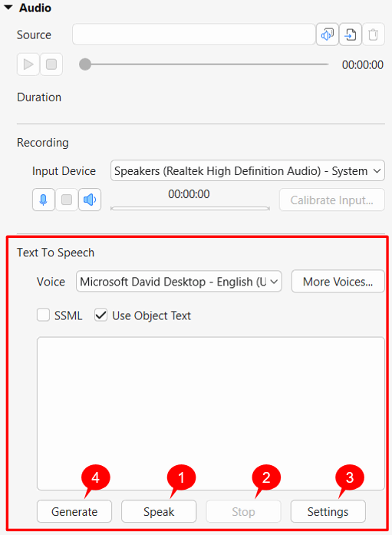Uncheck the Use Object Text checkbox
This screenshot has width=392, height=535.
tap(101, 315)
